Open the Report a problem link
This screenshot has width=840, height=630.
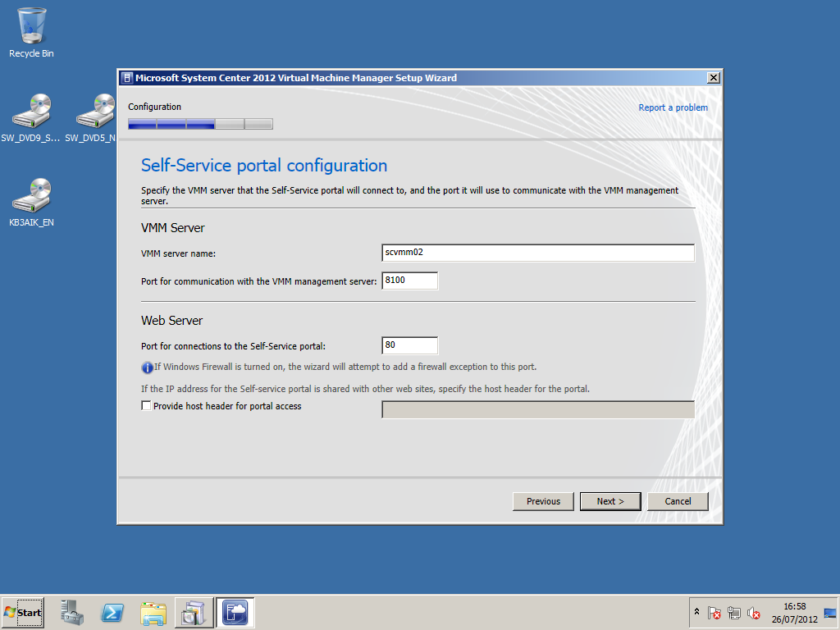[x=673, y=107]
